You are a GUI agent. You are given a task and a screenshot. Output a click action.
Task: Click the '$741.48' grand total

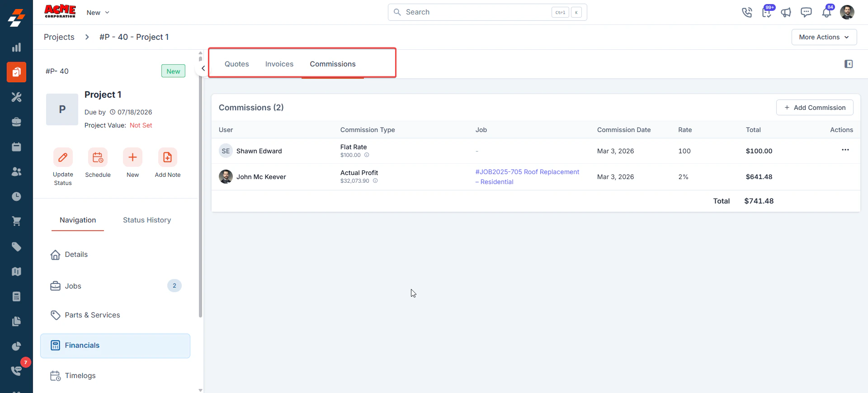(759, 201)
